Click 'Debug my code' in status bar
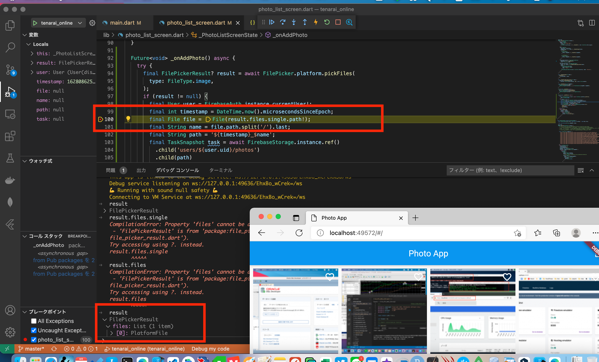 click(210, 349)
